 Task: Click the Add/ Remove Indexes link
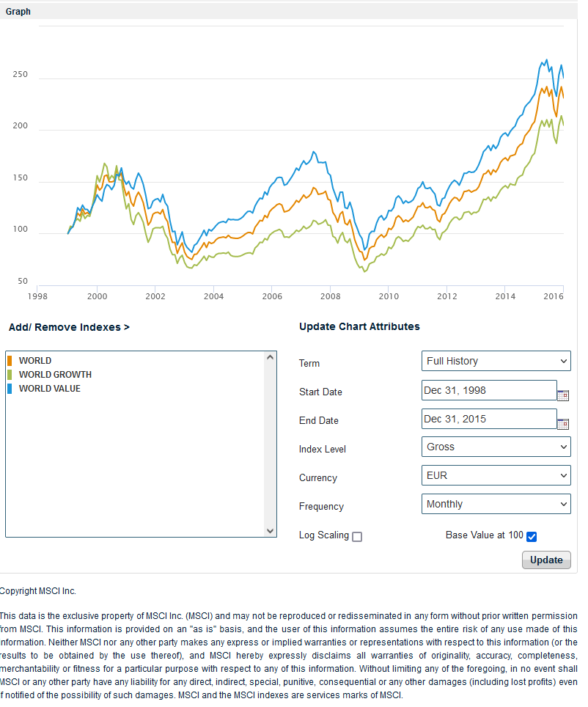(x=69, y=327)
